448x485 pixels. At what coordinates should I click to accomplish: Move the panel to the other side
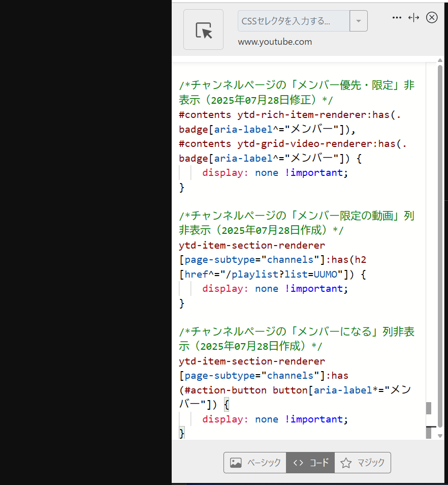[413, 18]
